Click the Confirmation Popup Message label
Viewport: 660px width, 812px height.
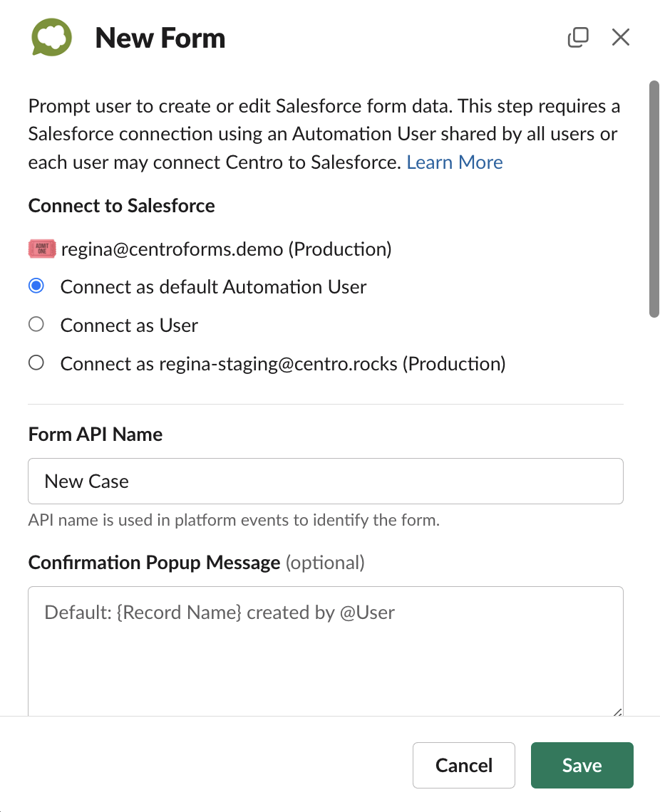coord(154,563)
